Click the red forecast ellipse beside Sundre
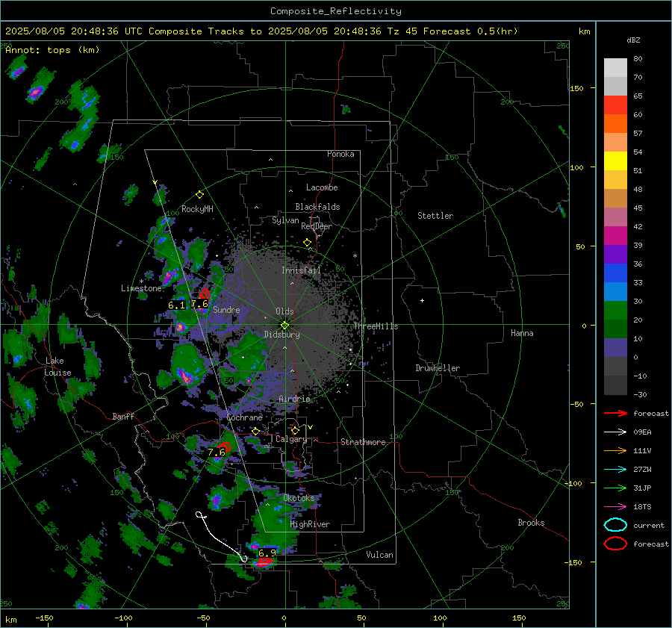The height and width of the screenshot is (628, 672). 204,294
